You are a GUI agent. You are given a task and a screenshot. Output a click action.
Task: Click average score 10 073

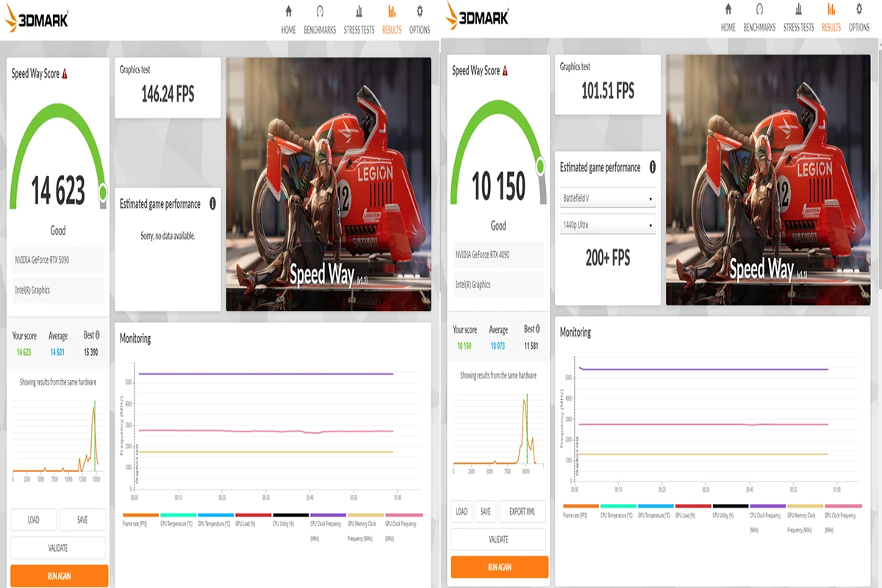(x=498, y=346)
